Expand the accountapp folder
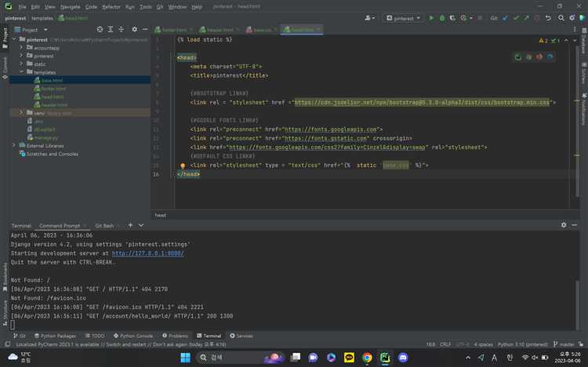This screenshot has width=588, height=367. point(21,48)
